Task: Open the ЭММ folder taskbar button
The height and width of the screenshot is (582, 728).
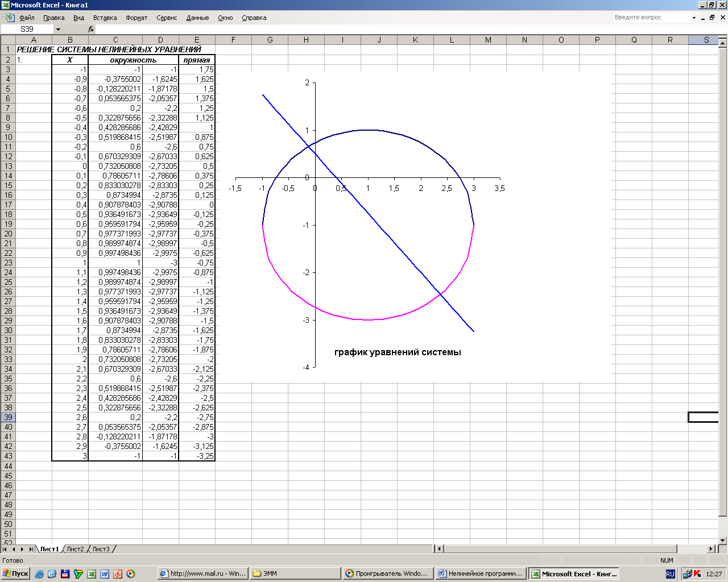Action: [295, 574]
